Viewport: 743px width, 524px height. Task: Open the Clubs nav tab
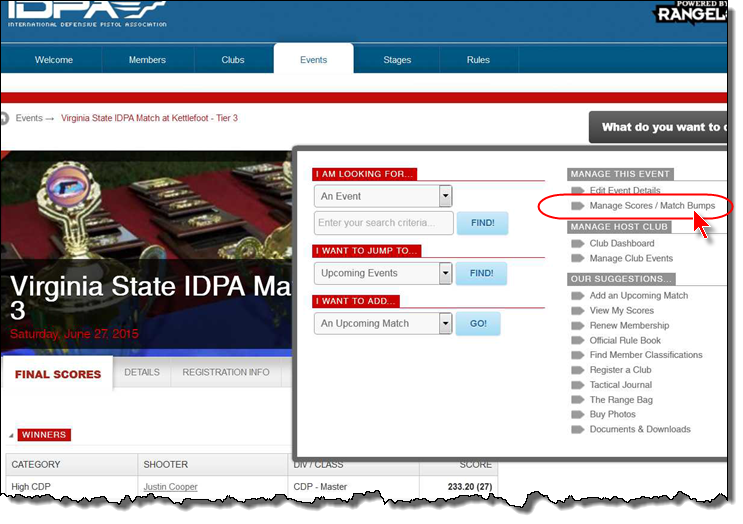(x=233, y=60)
